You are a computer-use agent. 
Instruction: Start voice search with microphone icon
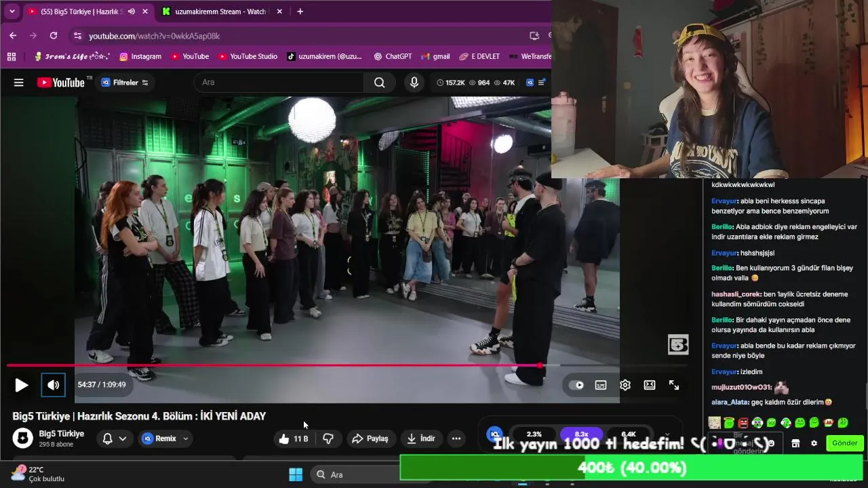pyautogui.click(x=414, y=83)
